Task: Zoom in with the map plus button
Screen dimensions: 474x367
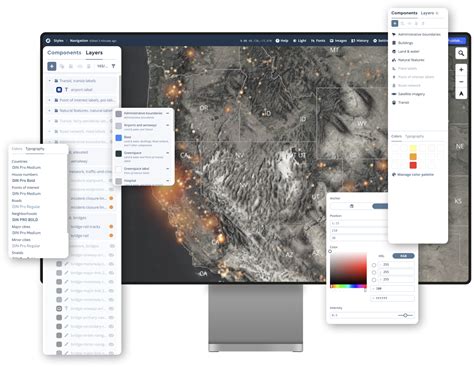Action: tap(461, 70)
